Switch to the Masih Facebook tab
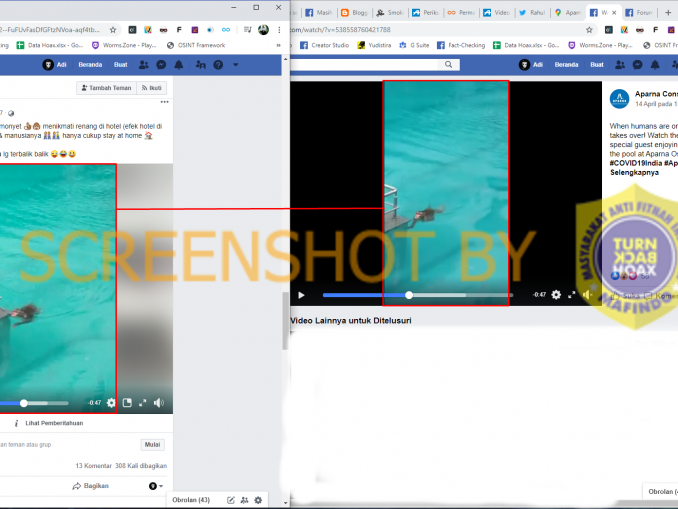678x509 pixels. (x=319, y=13)
